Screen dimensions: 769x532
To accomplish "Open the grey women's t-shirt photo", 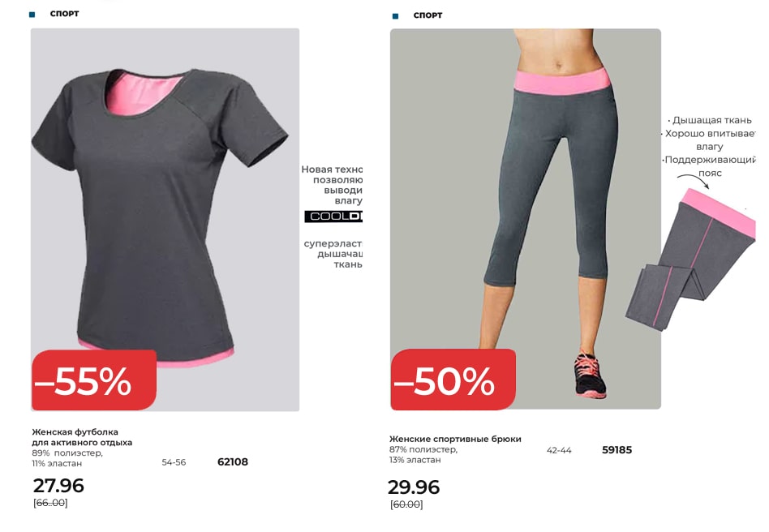I will coord(165,219).
